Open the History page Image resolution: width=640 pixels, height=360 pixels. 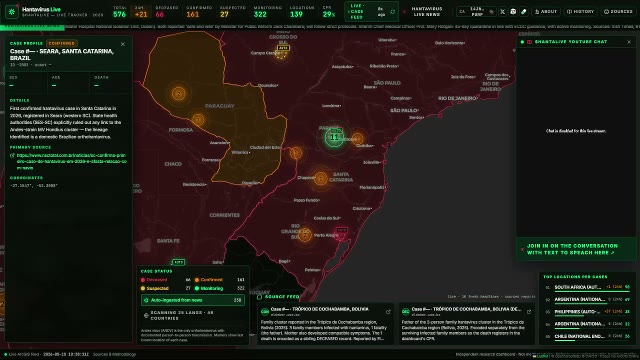pos(580,12)
